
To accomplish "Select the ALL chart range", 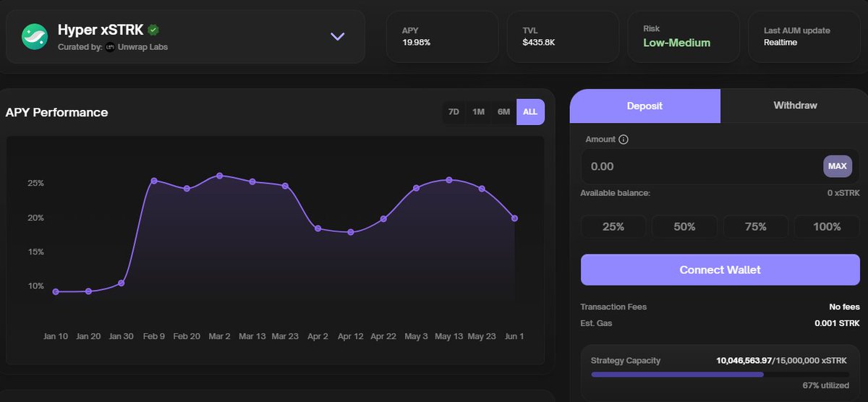I will click(530, 112).
